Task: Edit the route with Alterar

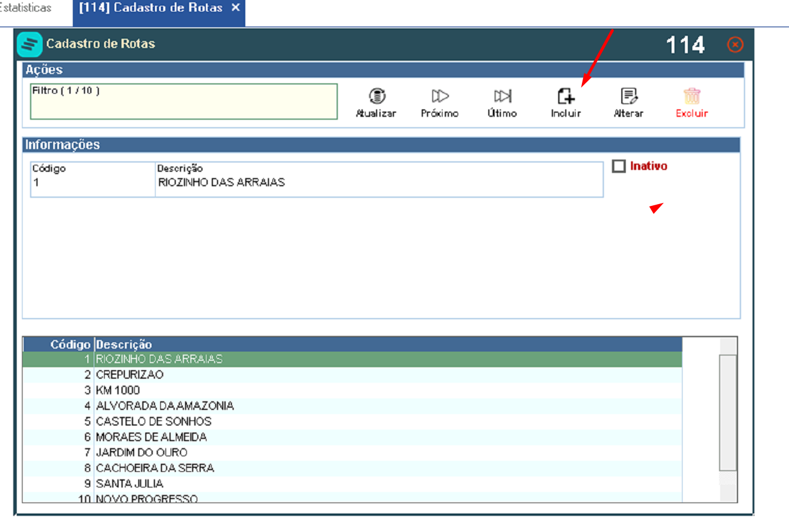Action: click(x=628, y=103)
